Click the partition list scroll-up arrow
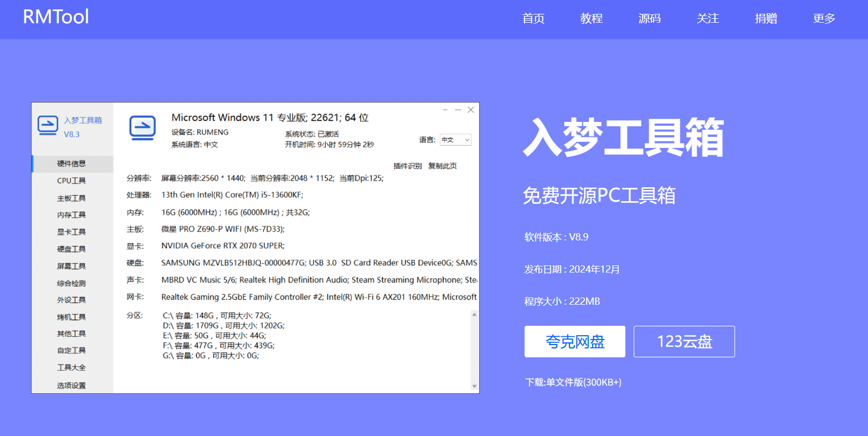Screen dimensions: 868x436 (474, 315)
